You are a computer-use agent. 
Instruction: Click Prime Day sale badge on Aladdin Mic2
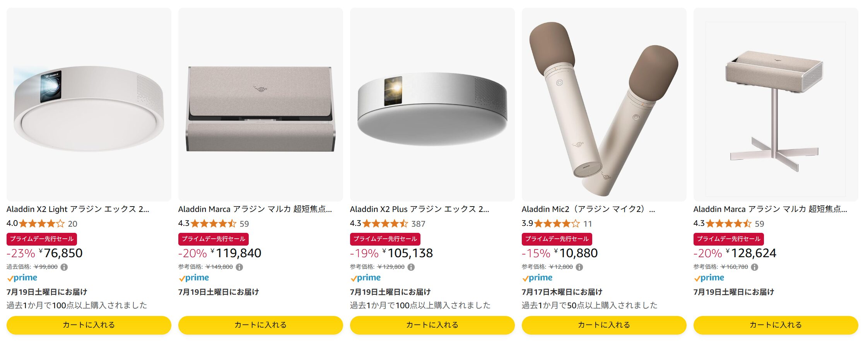tap(557, 239)
